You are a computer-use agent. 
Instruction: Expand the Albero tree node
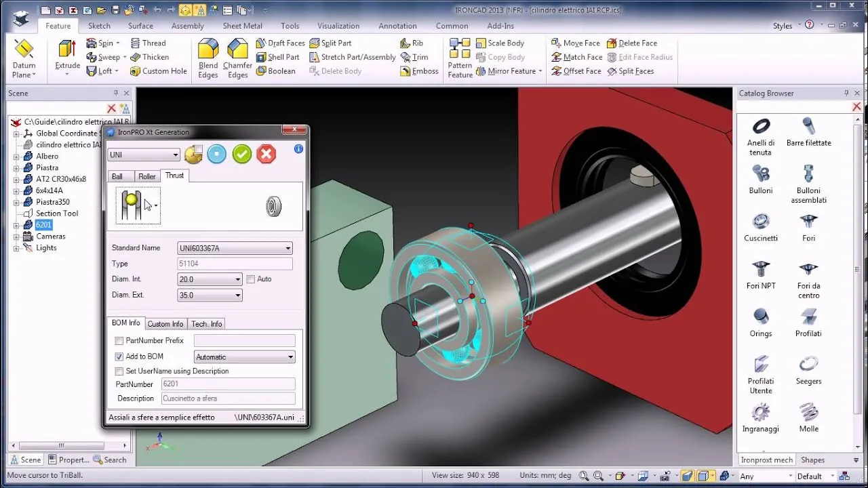coord(16,157)
